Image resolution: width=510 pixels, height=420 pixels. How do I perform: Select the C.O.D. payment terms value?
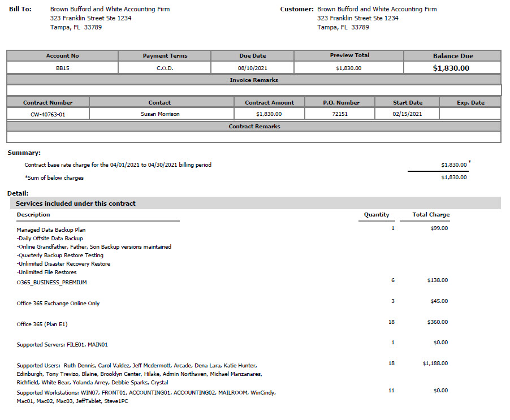165,68
